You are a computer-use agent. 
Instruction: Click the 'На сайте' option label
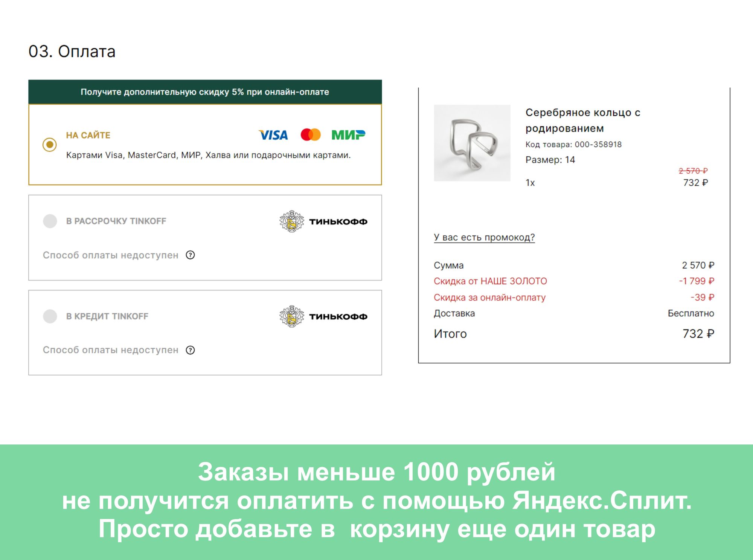pyautogui.click(x=88, y=135)
